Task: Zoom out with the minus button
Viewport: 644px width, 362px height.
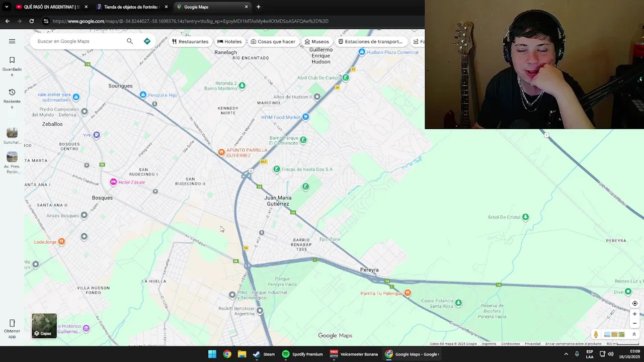Action: point(634,323)
